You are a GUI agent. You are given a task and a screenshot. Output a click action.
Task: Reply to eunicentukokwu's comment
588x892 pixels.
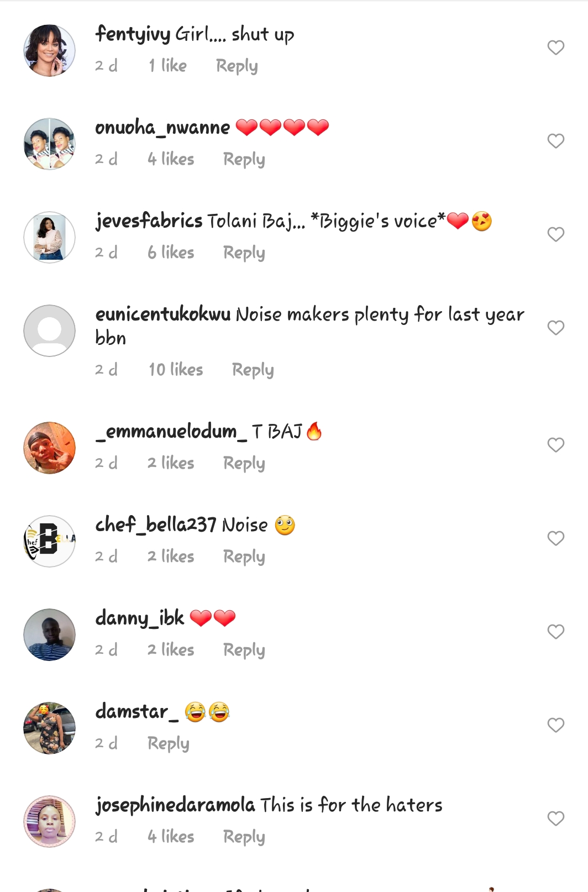click(253, 370)
